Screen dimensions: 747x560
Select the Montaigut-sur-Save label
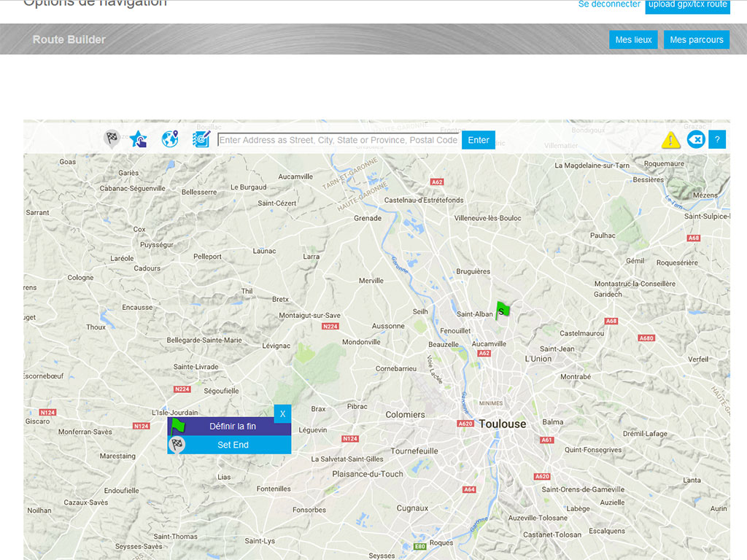(309, 315)
